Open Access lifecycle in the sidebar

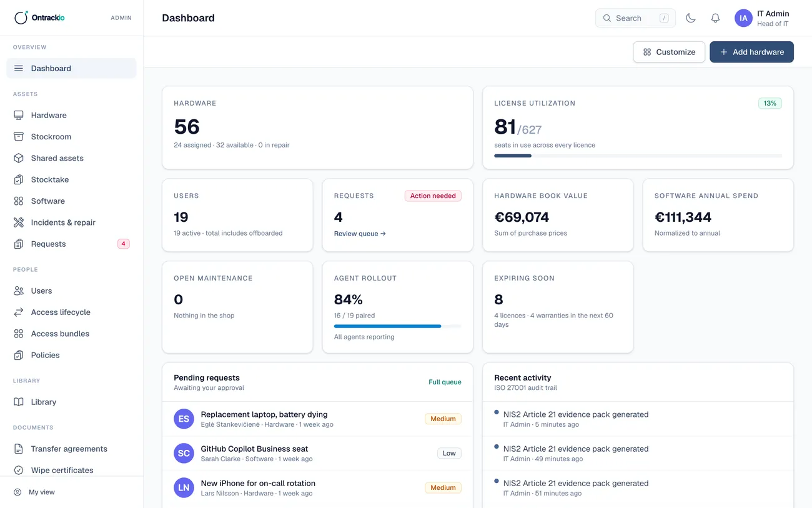click(71, 312)
